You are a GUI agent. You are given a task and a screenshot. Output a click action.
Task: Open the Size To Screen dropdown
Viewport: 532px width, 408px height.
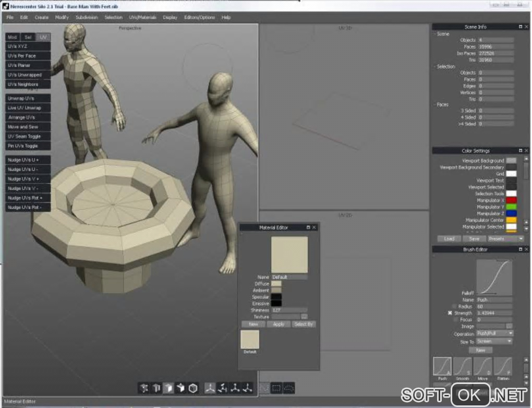(494, 341)
